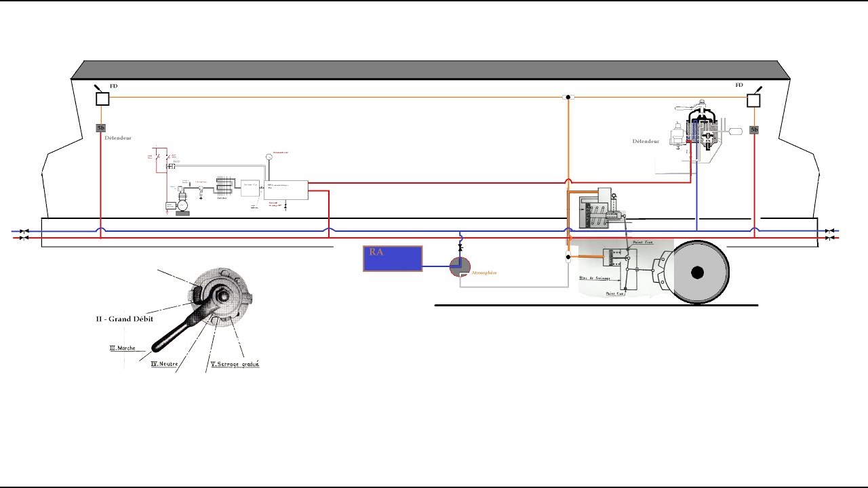Screen dimensions: 868x488
Task: Click the train wheel hub
Action: click(697, 272)
